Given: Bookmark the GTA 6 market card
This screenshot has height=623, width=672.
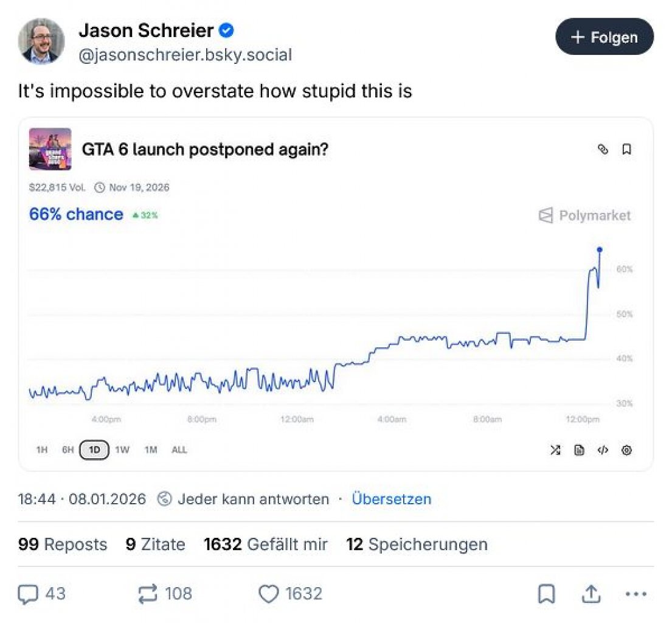Looking at the screenshot, I should 626,149.
